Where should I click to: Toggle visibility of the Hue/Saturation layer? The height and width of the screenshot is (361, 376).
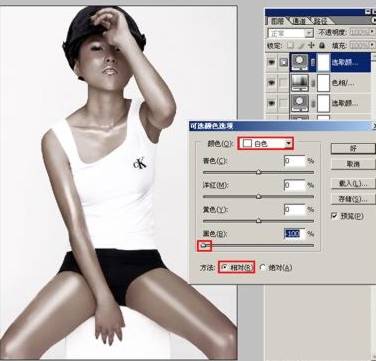(272, 82)
